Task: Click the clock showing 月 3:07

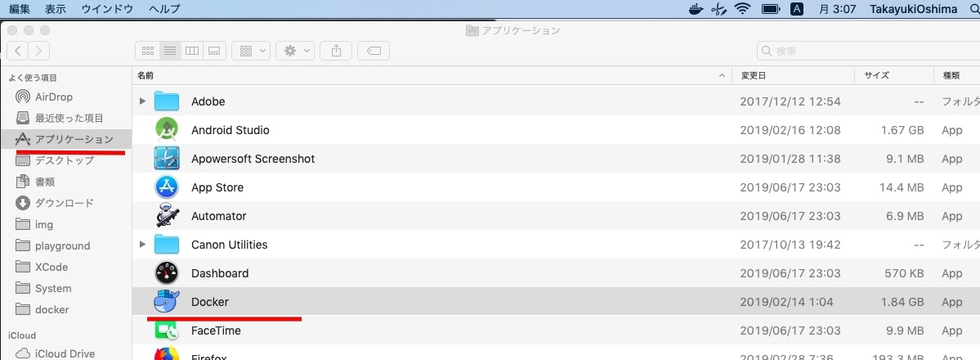Action: click(837, 9)
